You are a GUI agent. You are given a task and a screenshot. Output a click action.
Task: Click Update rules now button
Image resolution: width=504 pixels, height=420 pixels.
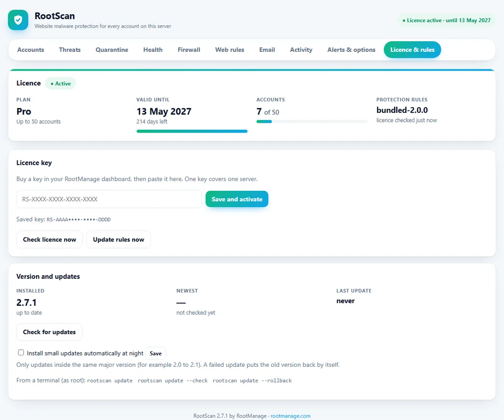[x=119, y=240]
